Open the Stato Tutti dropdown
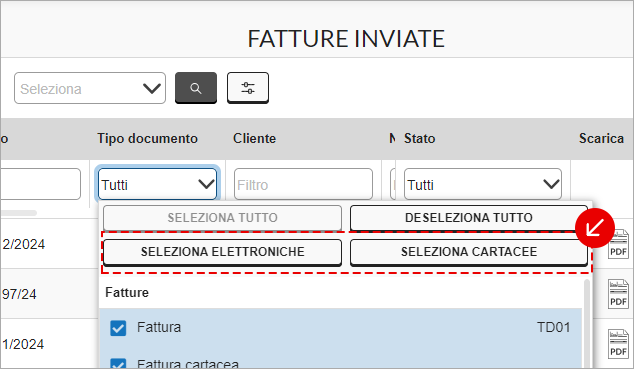 click(483, 184)
